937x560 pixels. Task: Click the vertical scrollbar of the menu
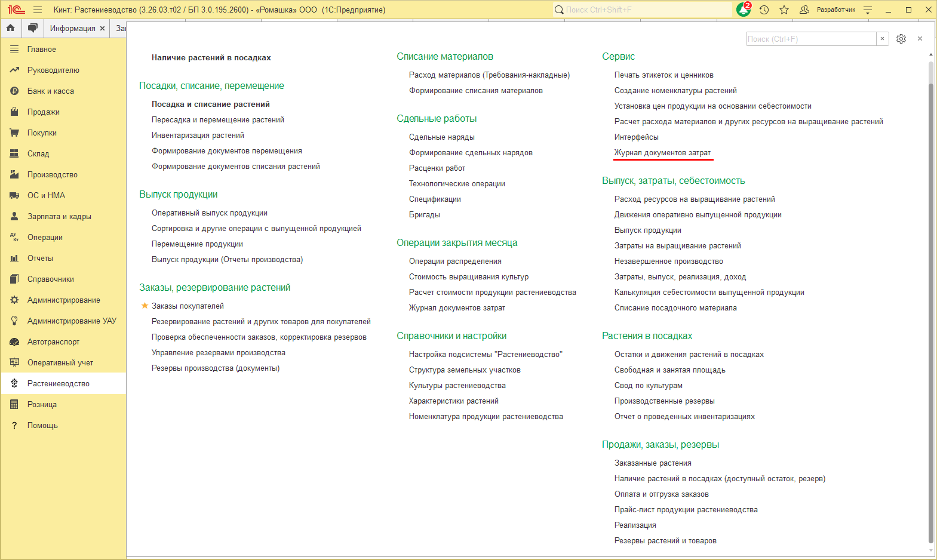[x=930, y=304]
